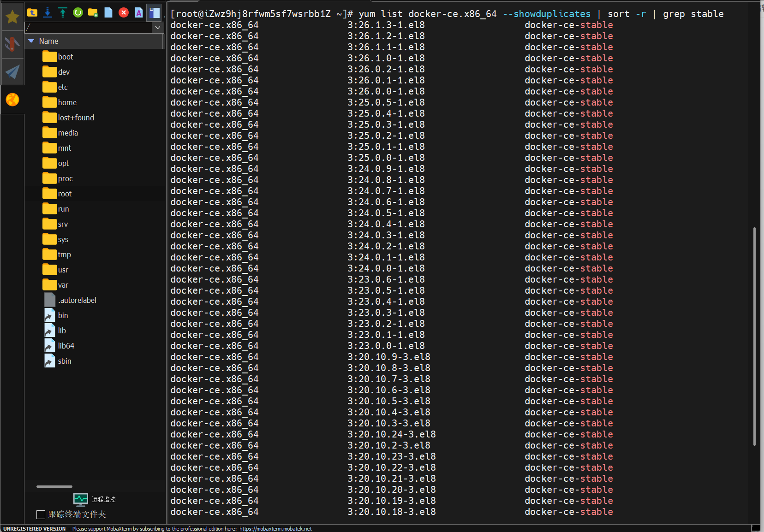Click the lib symlink shortcut icon

click(50, 331)
